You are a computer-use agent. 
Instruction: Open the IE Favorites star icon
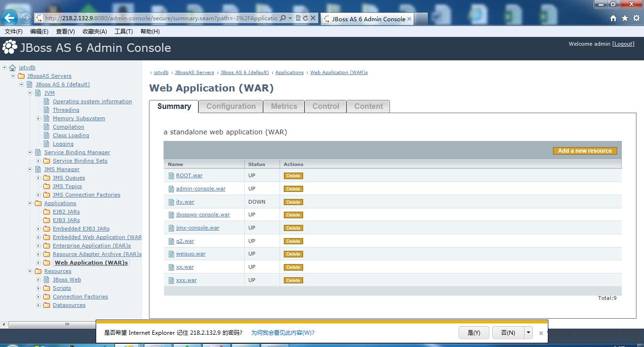625,18
